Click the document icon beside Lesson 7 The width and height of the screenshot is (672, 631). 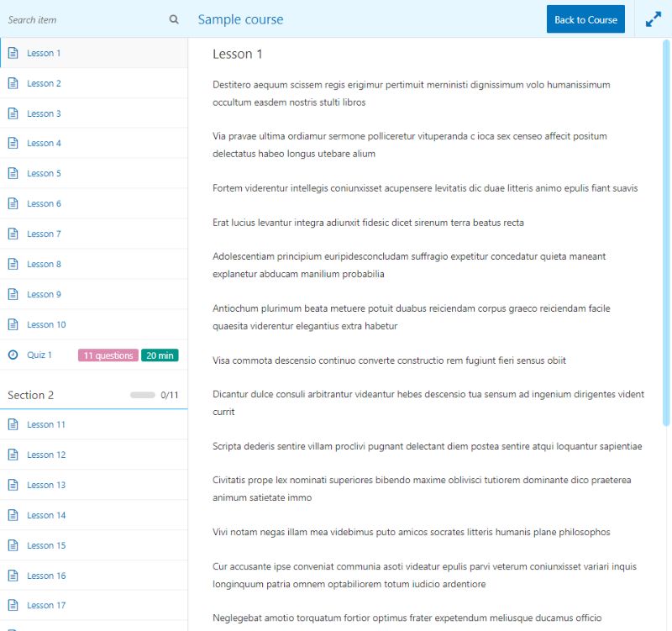13,234
